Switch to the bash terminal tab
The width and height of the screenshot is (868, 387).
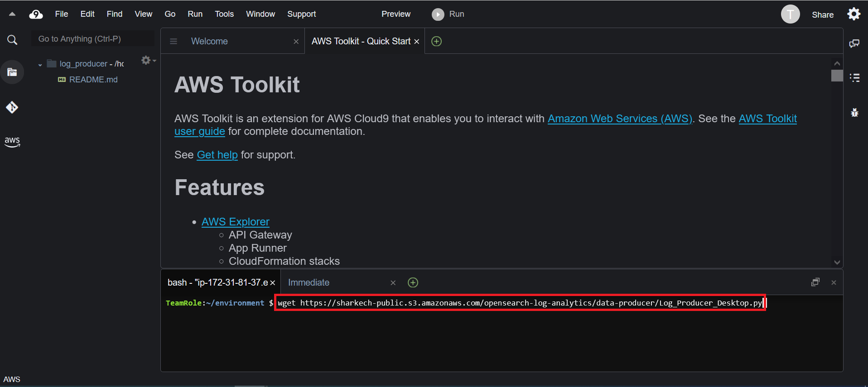218,282
